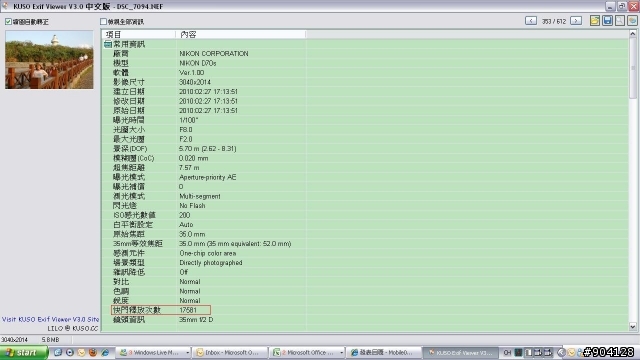Viewport: 640px width, 360px height.
Task: Click the 5.8MB file size in status bar
Action: (50, 340)
